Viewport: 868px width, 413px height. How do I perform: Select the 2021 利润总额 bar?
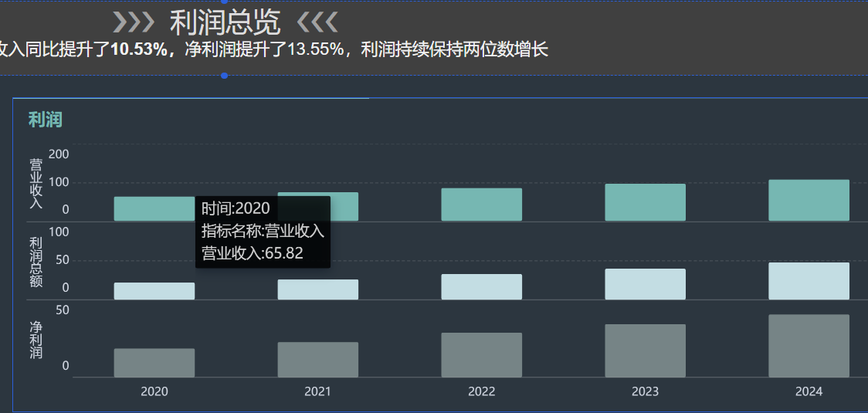pos(317,289)
